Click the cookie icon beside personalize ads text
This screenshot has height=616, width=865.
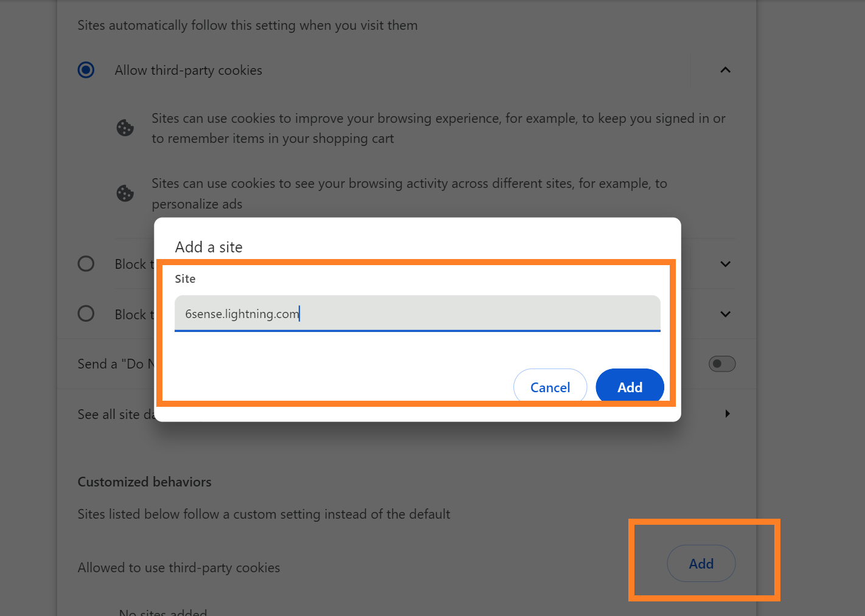(125, 193)
